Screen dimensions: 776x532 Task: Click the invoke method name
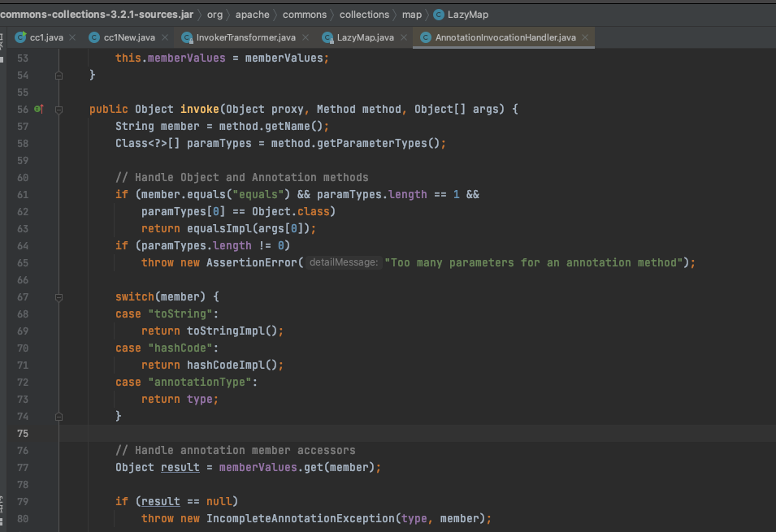pos(199,110)
